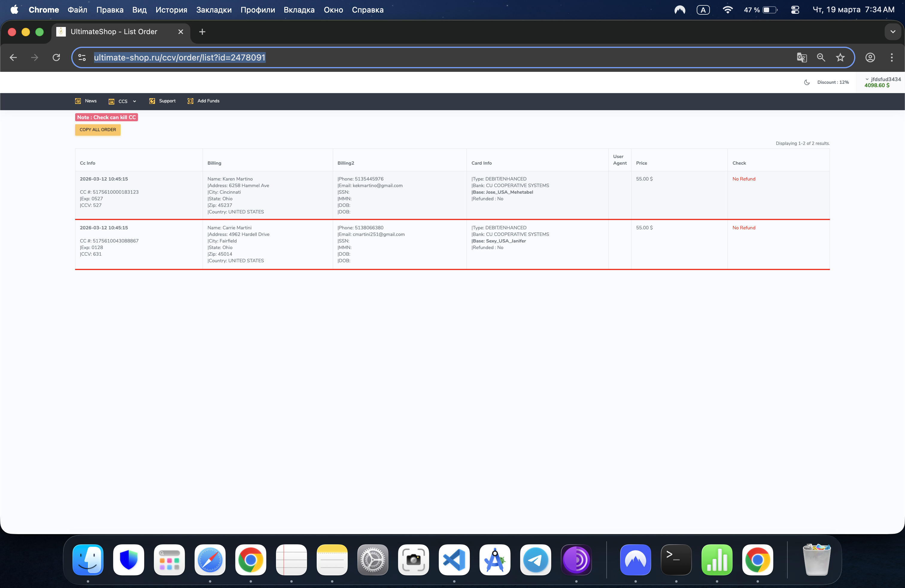Open the tab search chevron in Chrome
Image resolution: width=905 pixels, height=588 pixels.
(892, 32)
